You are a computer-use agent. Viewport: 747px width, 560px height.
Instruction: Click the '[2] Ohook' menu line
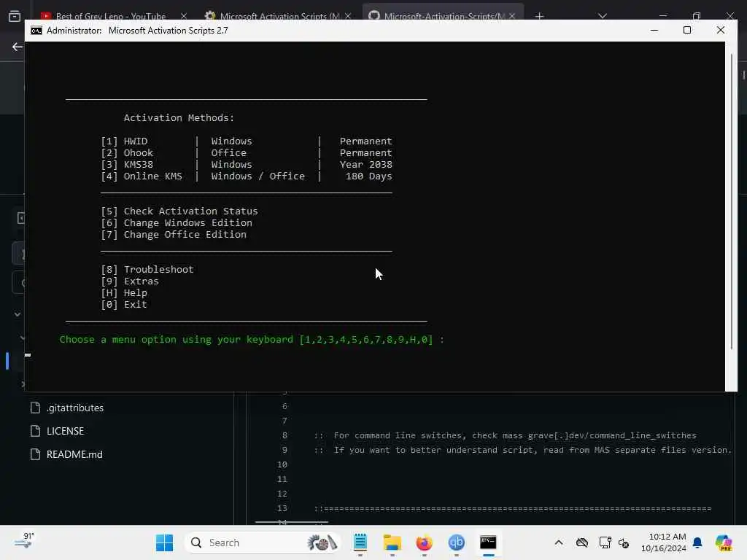tap(247, 153)
